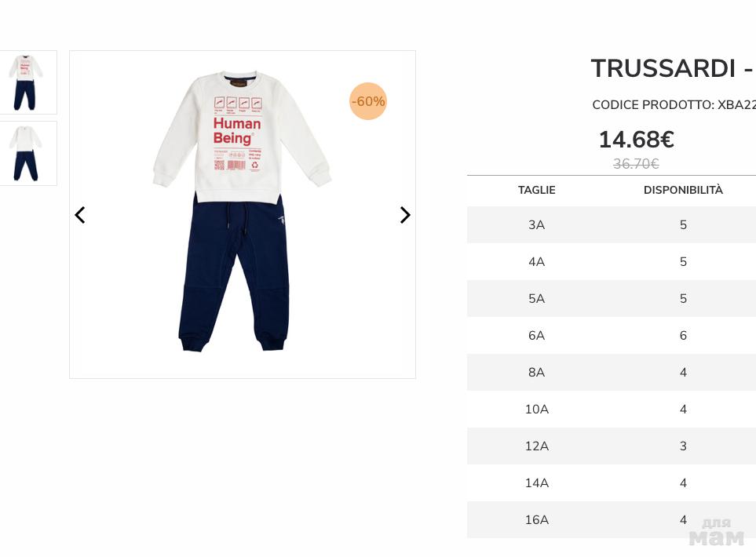
Task: Click the DISPONIBILITÀ column header
Action: tap(683, 190)
